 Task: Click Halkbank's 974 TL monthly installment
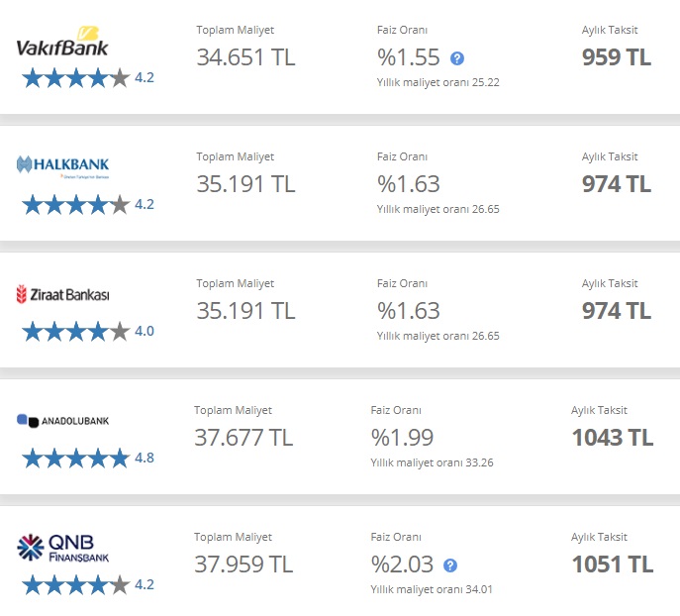[x=617, y=184]
